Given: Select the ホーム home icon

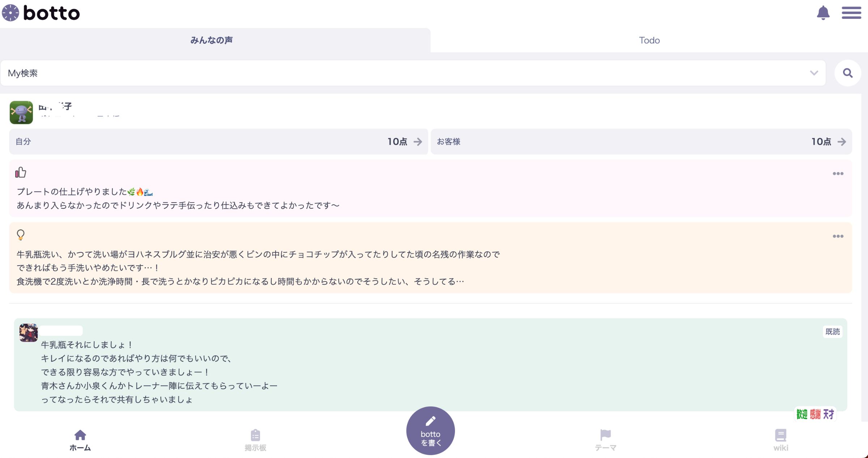Looking at the screenshot, I should (x=80, y=434).
